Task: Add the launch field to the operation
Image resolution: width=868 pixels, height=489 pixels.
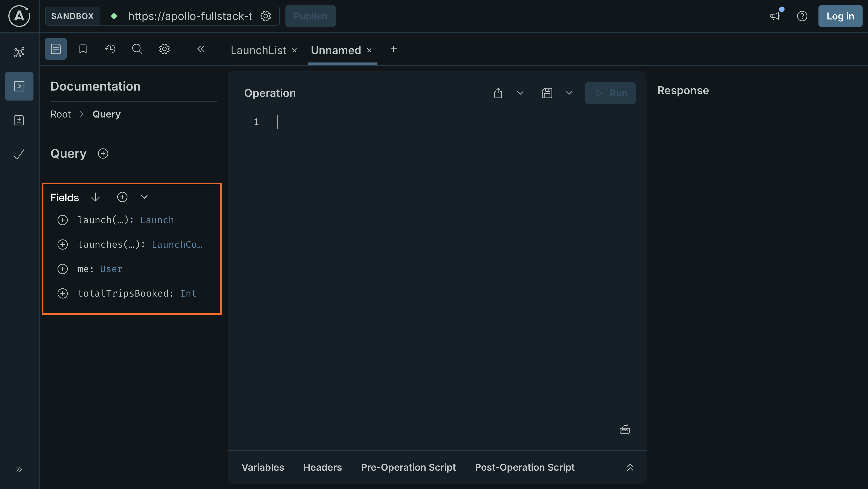Action: click(63, 220)
